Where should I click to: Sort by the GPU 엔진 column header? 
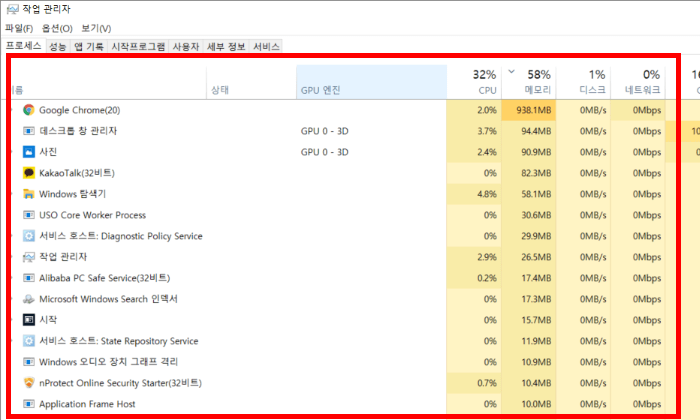pyautogui.click(x=371, y=82)
